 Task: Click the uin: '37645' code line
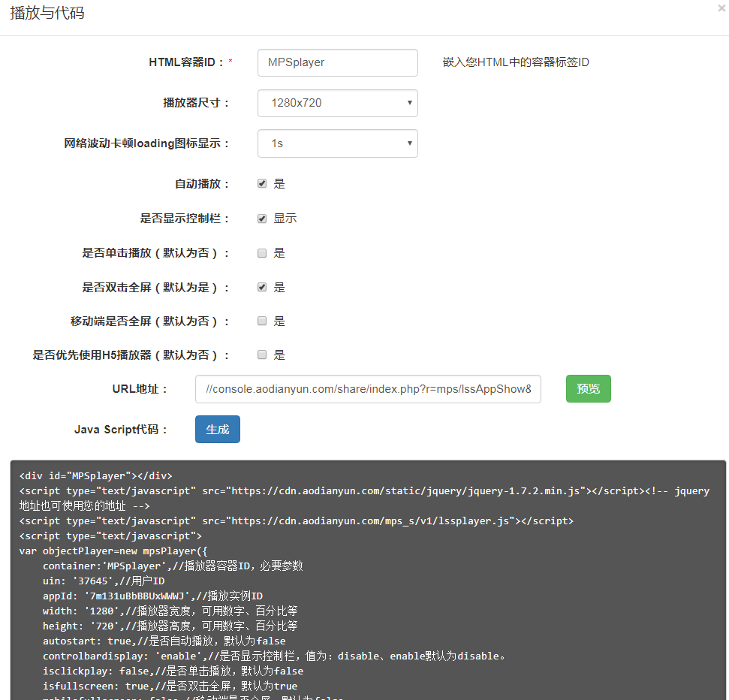coord(104,581)
